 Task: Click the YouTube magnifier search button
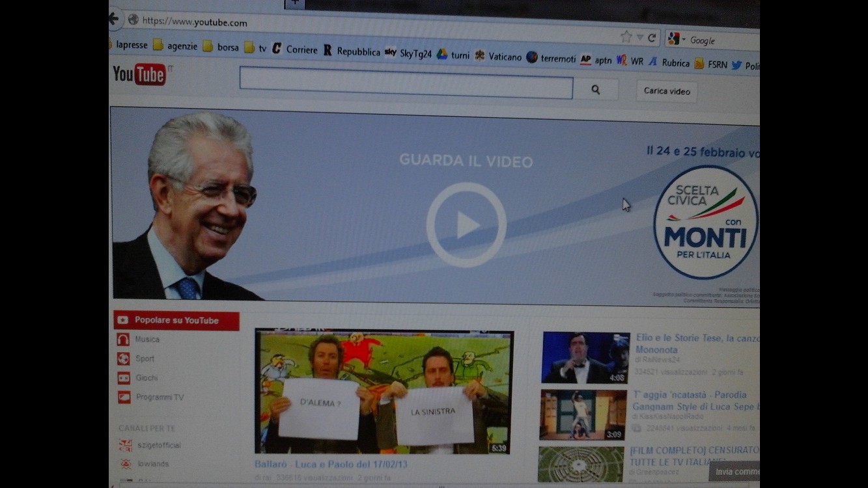(596, 90)
